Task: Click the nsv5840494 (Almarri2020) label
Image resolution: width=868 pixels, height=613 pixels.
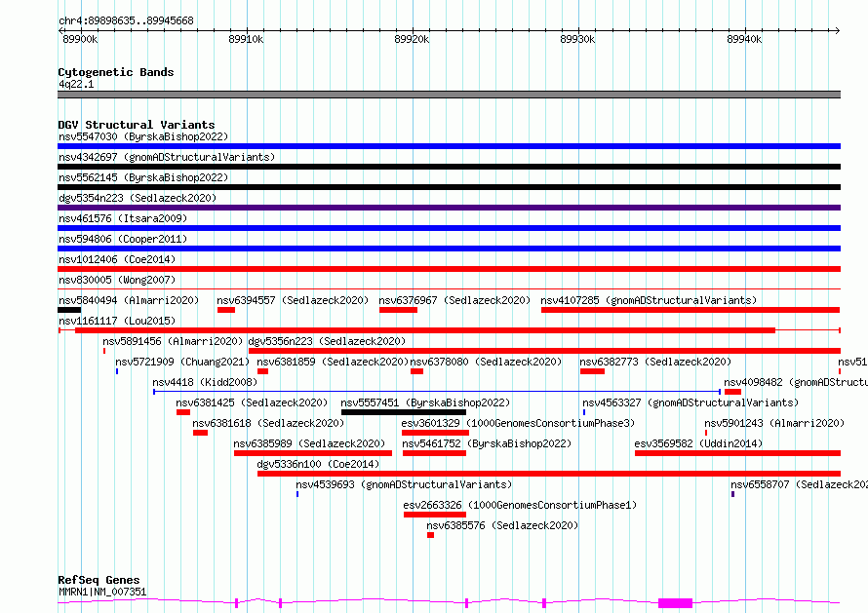Action: (x=129, y=300)
